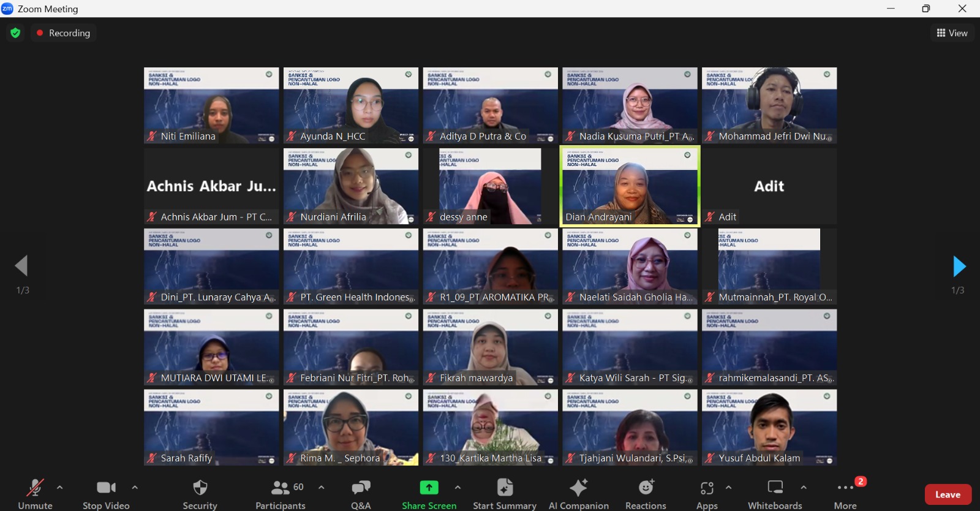Viewport: 980px width, 511px height.
Task: Open the Q&A panel
Action: (361, 494)
